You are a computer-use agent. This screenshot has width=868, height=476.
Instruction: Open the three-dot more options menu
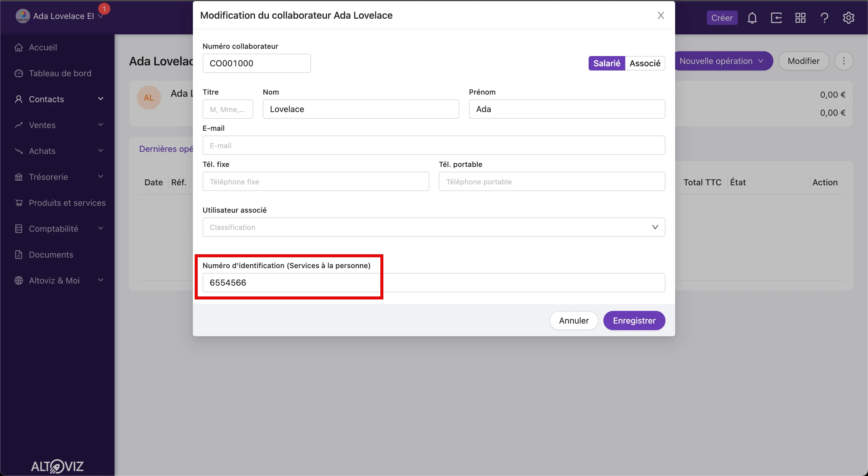(x=844, y=61)
